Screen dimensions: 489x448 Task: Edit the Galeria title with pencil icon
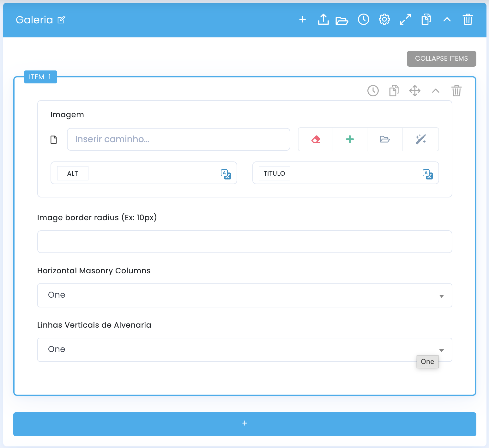61,20
